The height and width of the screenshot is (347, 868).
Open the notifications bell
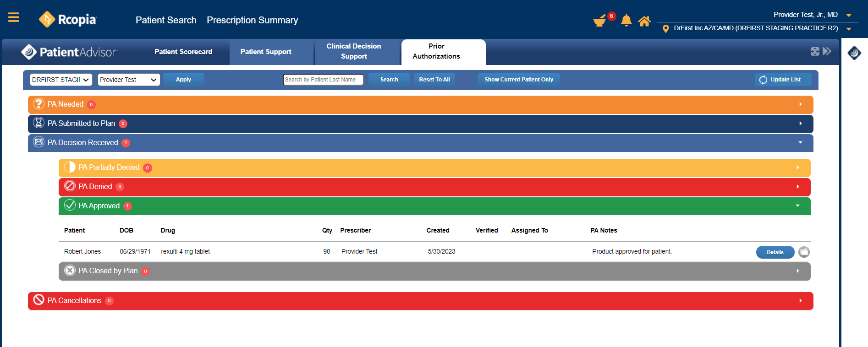click(x=626, y=21)
